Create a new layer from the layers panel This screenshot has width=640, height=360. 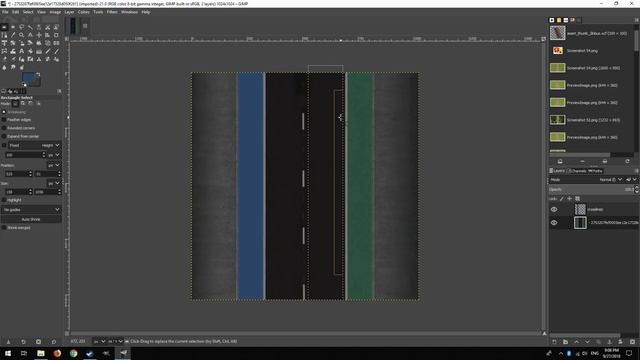click(554, 342)
